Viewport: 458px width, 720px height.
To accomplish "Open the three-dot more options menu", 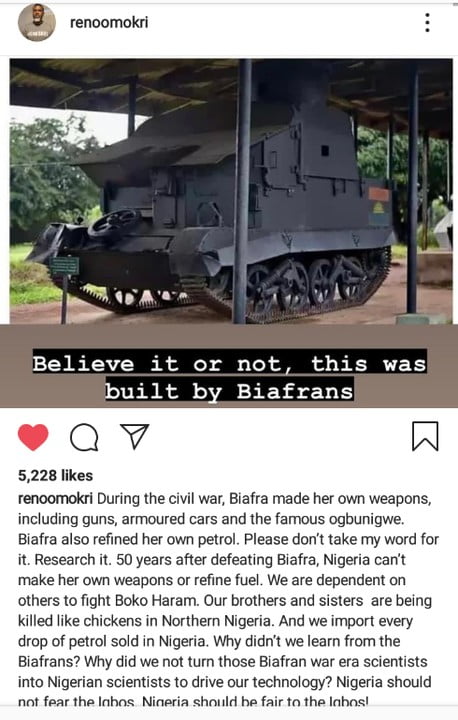I will point(427,22).
